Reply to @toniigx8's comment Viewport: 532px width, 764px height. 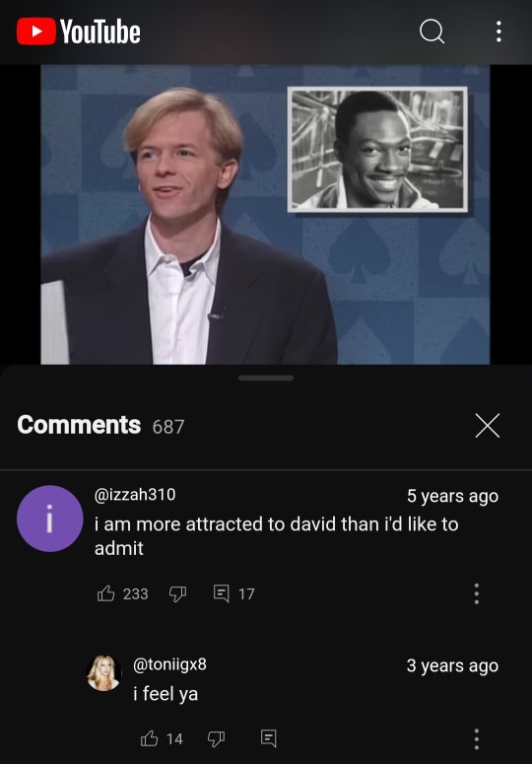[x=269, y=738]
